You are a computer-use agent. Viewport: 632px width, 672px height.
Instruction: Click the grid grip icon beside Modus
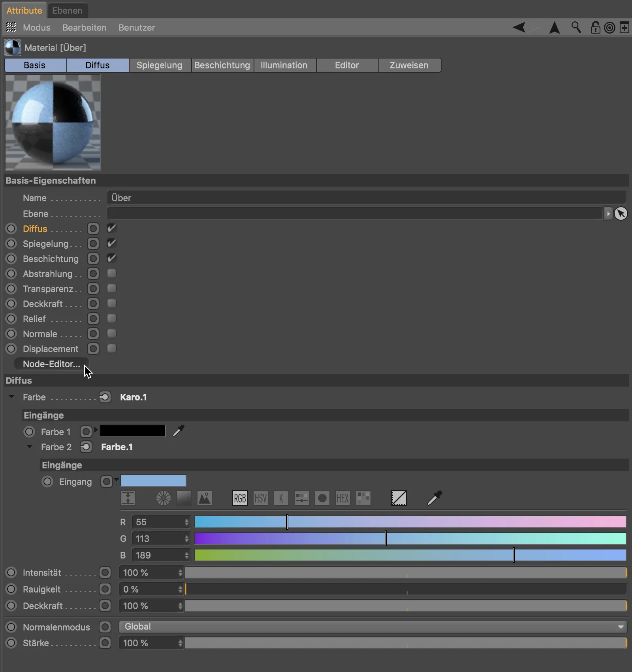point(11,27)
